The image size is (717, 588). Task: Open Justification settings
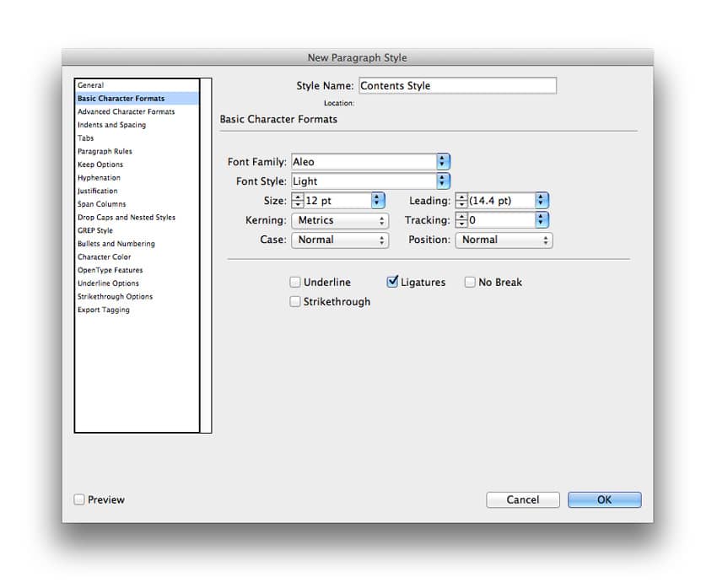coord(137,192)
